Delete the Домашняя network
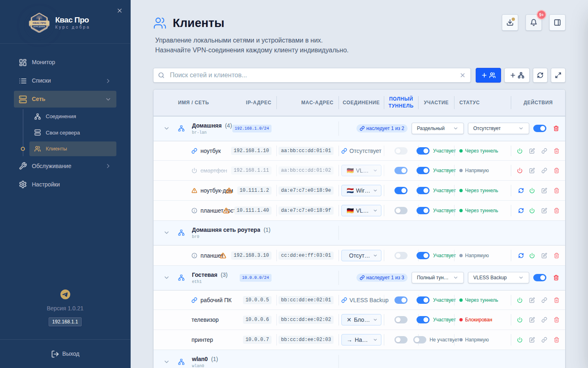This screenshot has width=588, height=368. tap(556, 128)
